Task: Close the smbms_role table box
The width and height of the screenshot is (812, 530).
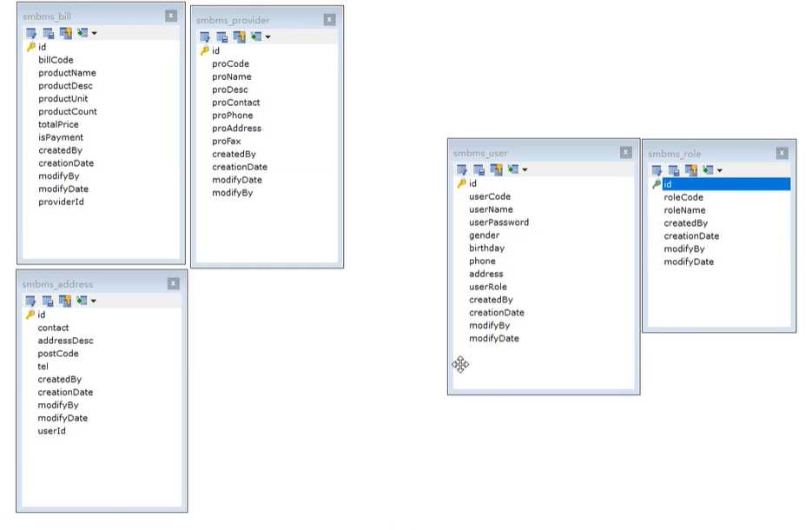Action: tap(782, 153)
